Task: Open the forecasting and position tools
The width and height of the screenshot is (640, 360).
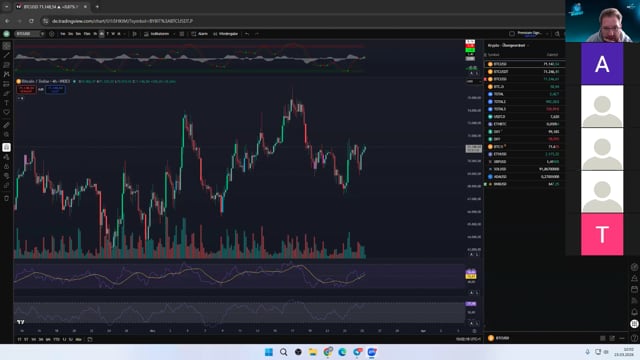Action: click(7, 84)
